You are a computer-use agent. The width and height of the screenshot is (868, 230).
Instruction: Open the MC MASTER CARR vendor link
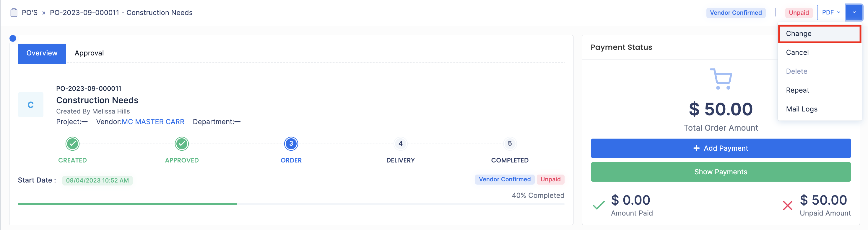tap(153, 122)
